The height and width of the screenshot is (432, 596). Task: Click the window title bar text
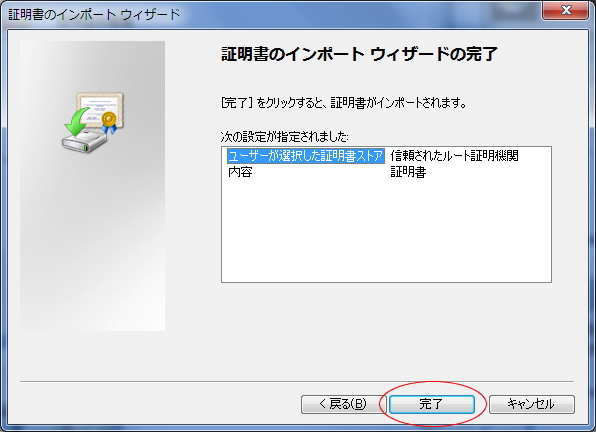coord(94,14)
